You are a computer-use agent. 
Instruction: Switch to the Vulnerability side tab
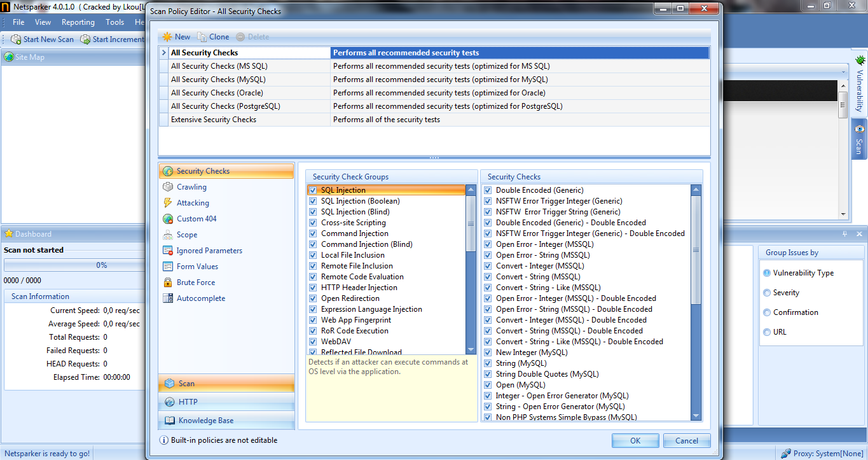(859, 84)
